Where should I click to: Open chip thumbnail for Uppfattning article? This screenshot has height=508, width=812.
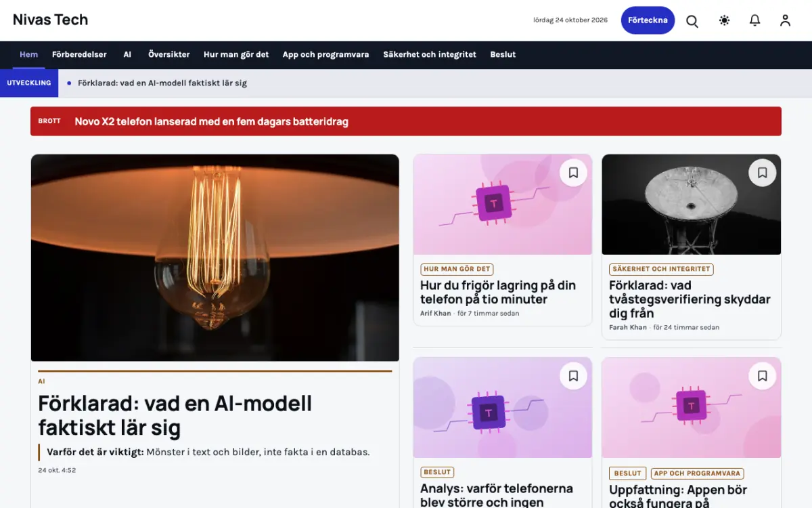pyautogui.click(x=692, y=408)
